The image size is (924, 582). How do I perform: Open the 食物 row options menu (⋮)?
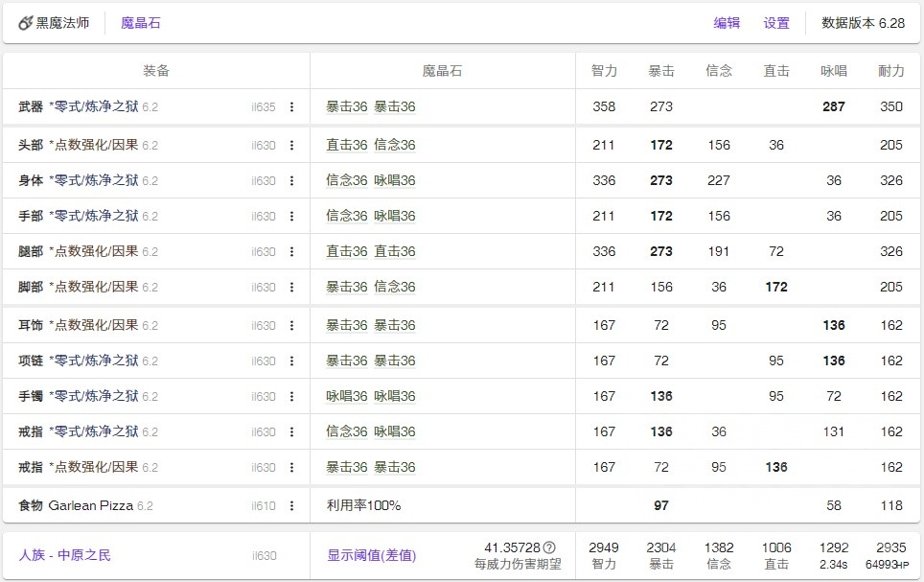pos(292,505)
